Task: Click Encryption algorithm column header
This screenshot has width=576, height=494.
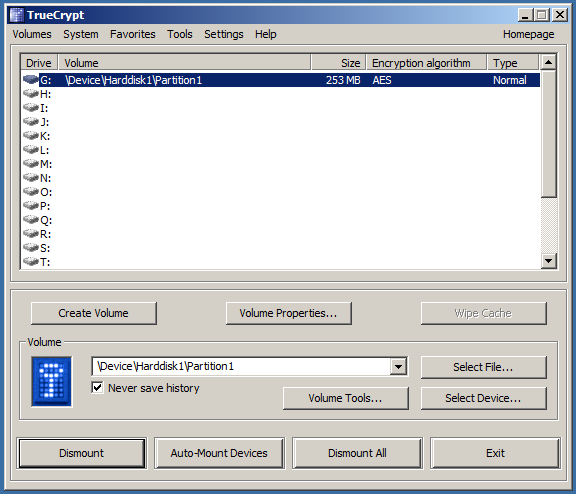Action: (x=426, y=63)
